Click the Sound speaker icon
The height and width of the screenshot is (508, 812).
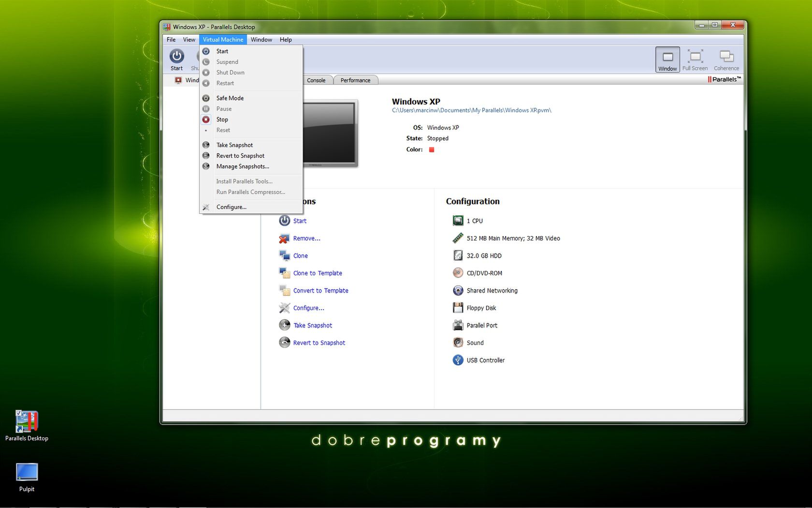(458, 343)
